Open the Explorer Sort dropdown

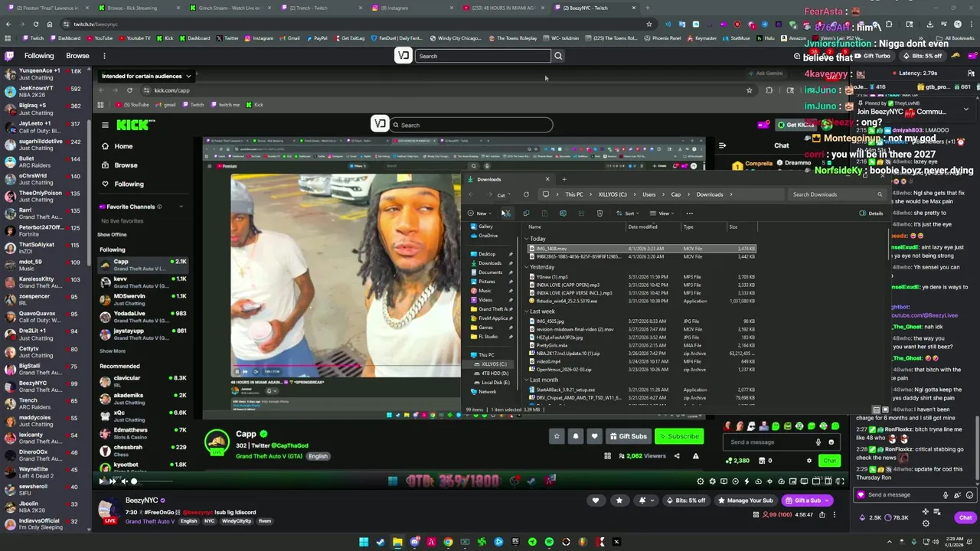click(x=629, y=214)
